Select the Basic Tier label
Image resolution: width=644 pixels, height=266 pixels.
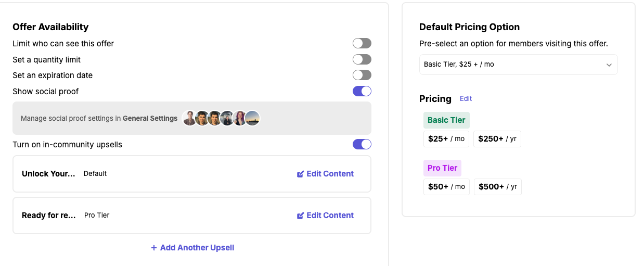(x=446, y=120)
